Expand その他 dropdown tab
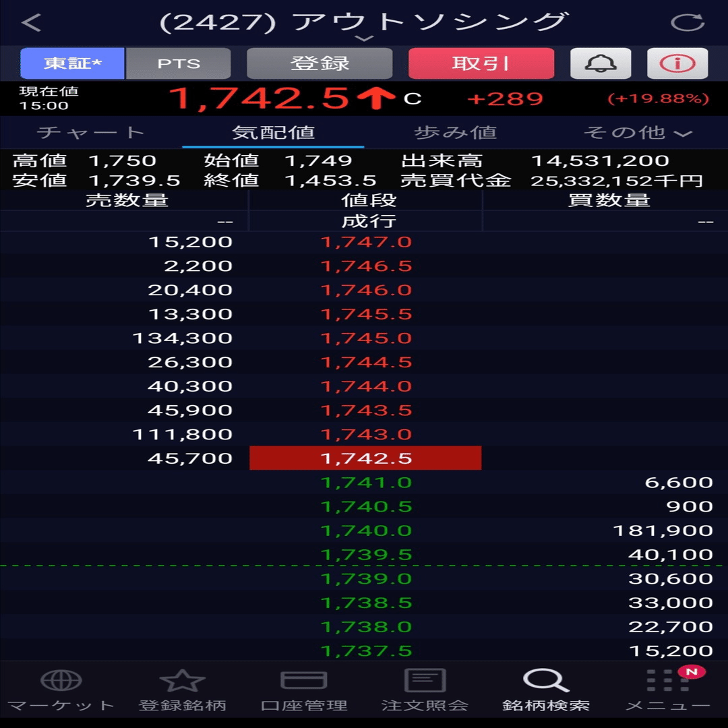 click(638, 133)
